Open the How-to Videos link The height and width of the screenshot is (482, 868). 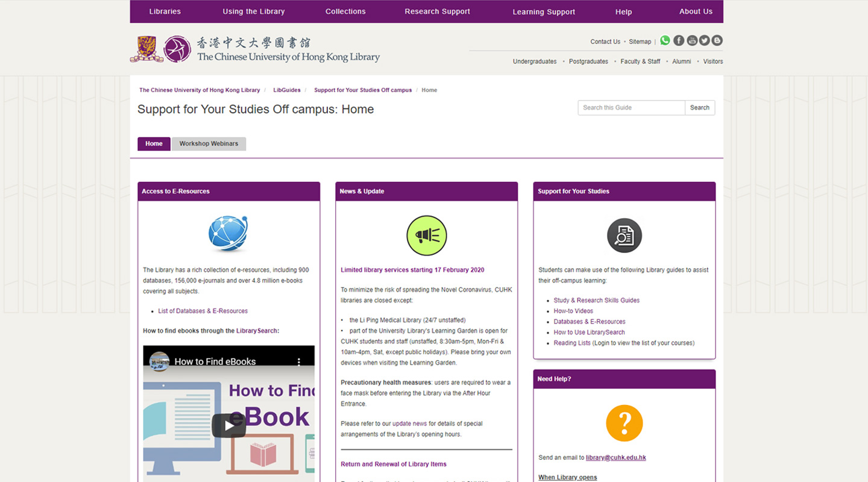(x=573, y=311)
